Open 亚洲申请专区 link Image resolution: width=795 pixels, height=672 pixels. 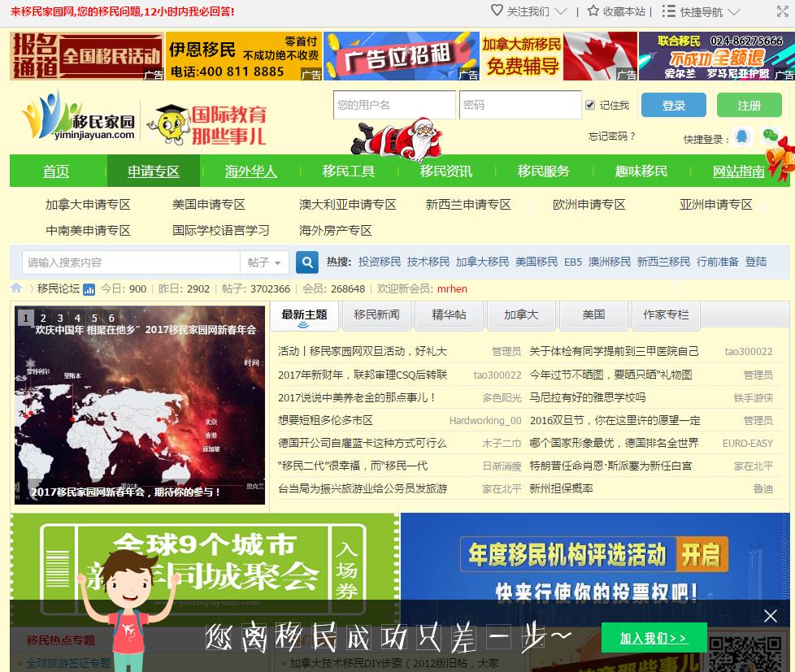coord(716,205)
